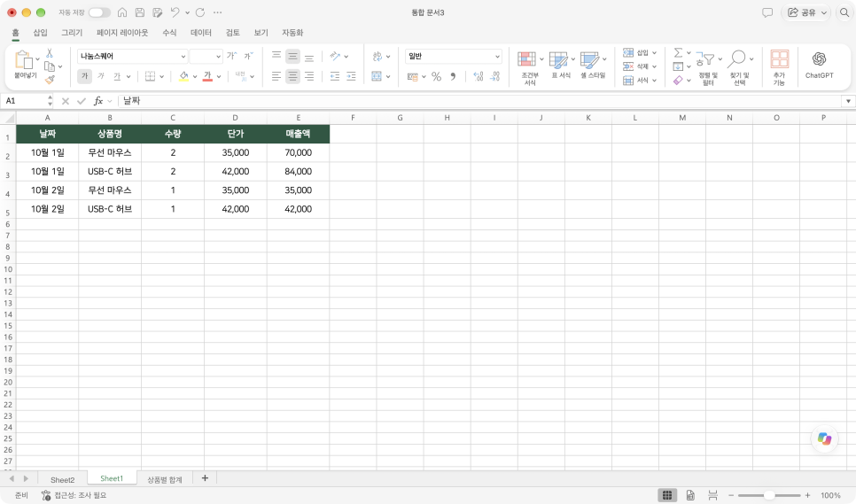Click the Paste clipboard icon
Image resolution: width=856 pixels, height=504 pixels.
pyautogui.click(x=23, y=59)
